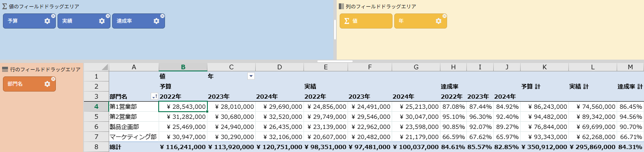Click the 総計 total row label
Screen dimensions: 644x152
(x=134, y=147)
